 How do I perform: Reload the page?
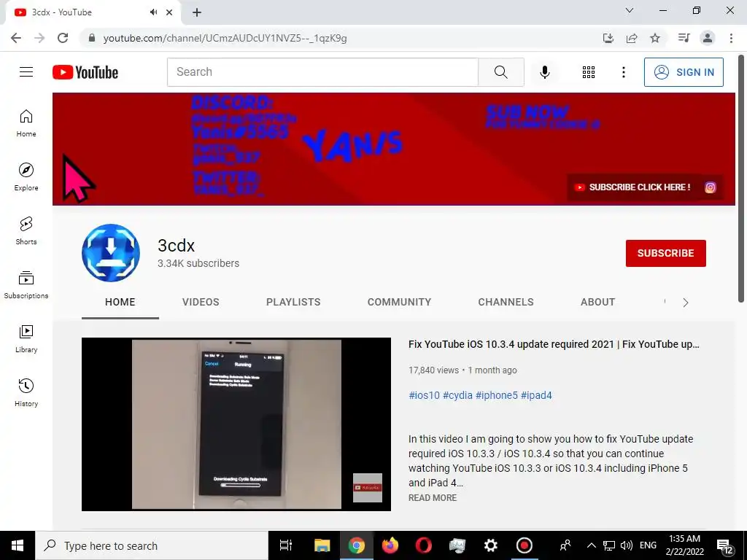[63, 38]
